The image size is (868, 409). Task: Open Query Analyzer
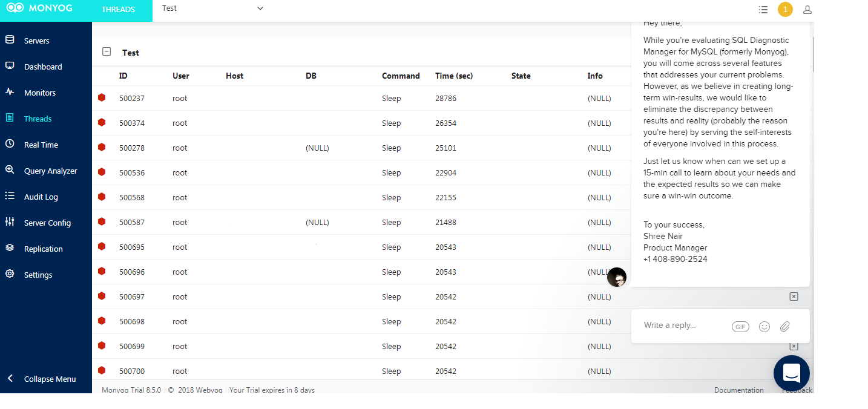(x=51, y=171)
